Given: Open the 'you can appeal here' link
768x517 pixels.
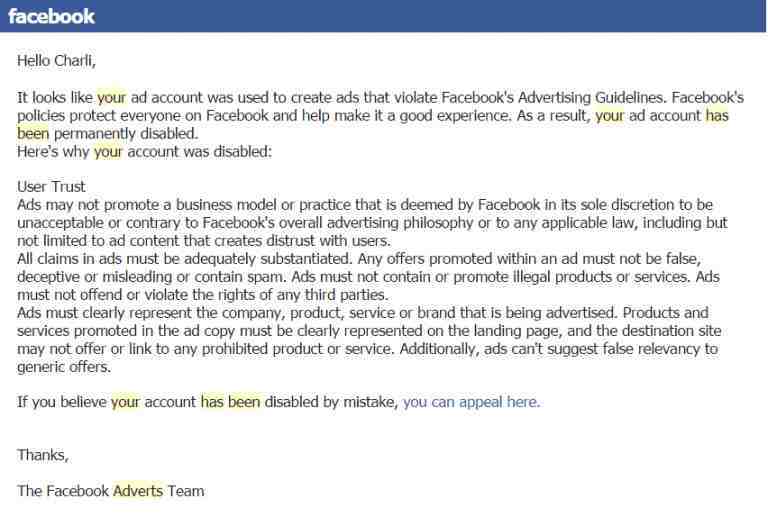Looking at the screenshot, I should pyautogui.click(x=471, y=402).
